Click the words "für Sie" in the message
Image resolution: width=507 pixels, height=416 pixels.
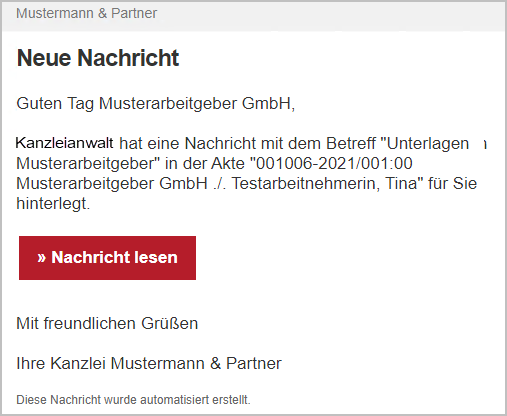click(x=453, y=184)
